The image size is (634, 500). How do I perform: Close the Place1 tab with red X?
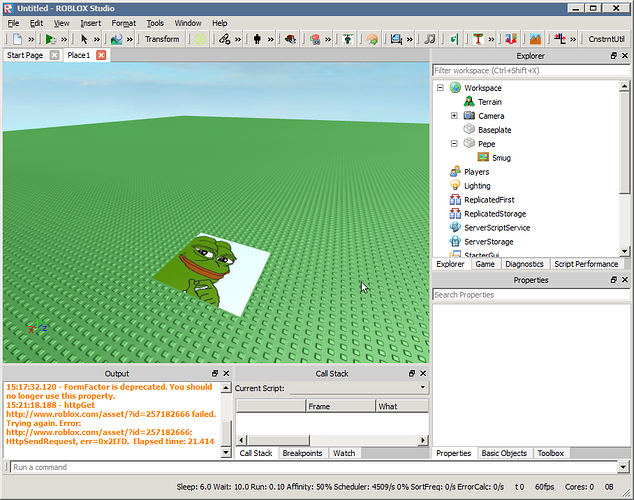click(x=101, y=55)
